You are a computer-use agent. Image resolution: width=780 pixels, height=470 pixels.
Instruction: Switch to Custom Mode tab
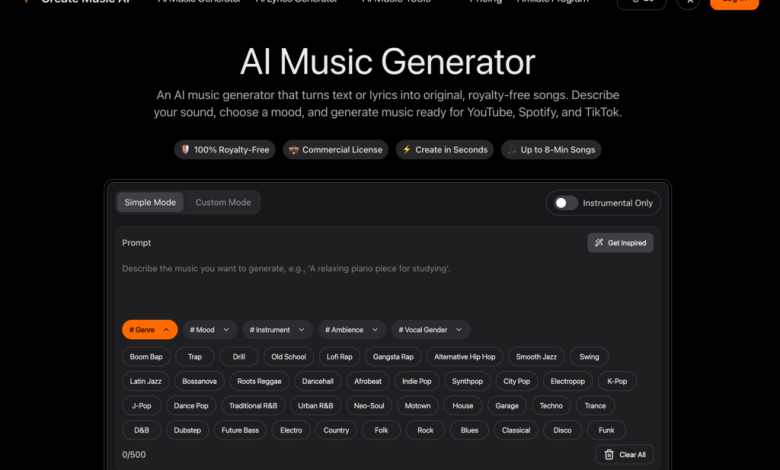(x=223, y=202)
